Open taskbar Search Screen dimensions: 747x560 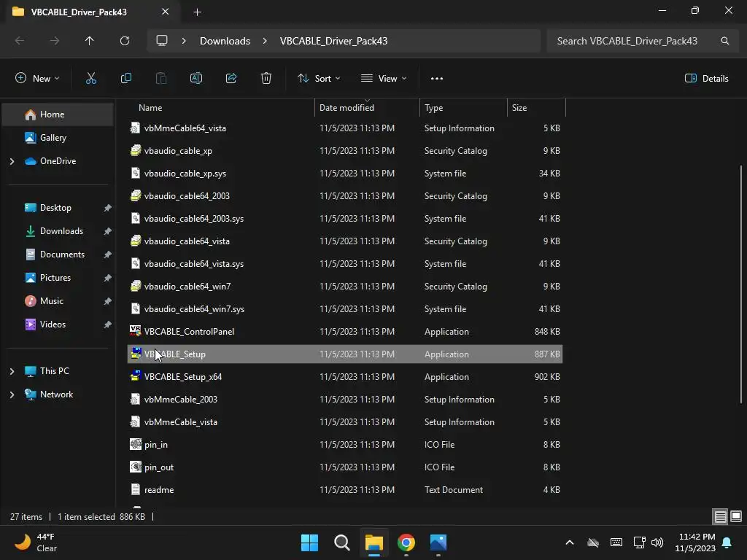pyautogui.click(x=341, y=542)
